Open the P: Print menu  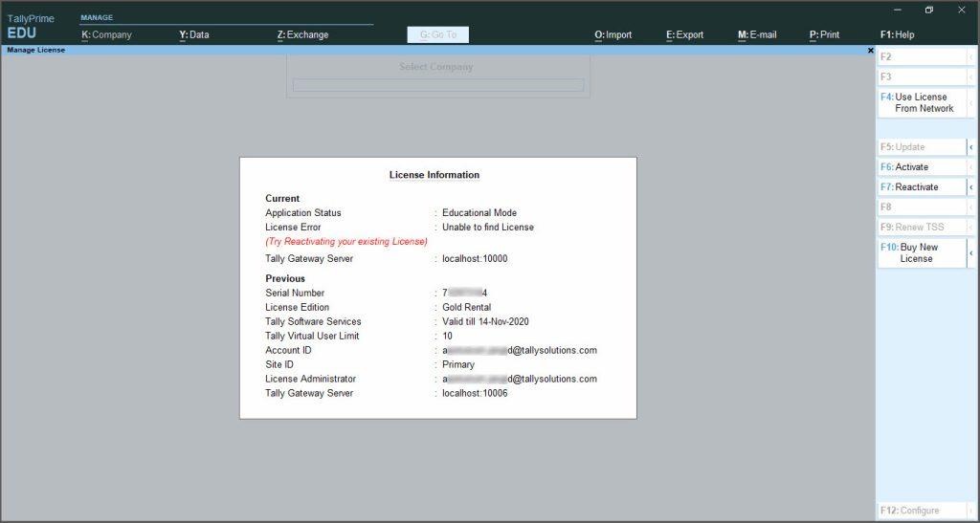824,35
